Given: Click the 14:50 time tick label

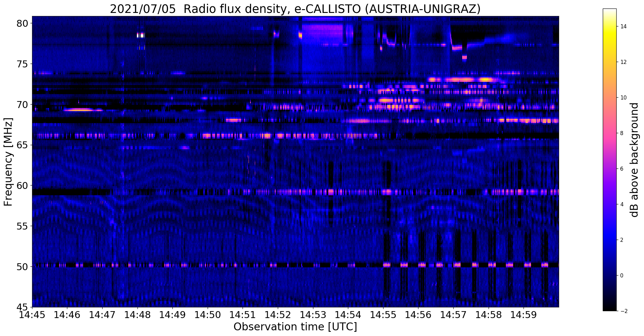Looking at the screenshot, I should (208, 315).
